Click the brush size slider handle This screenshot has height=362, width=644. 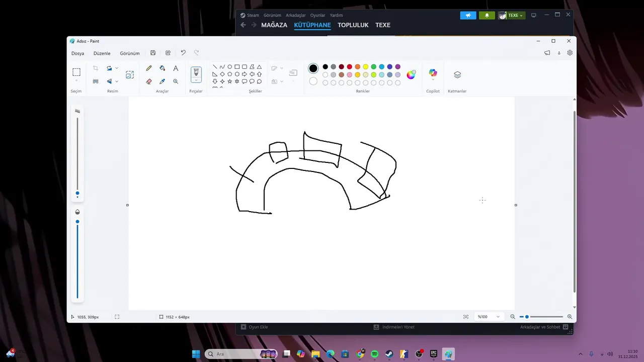(77, 193)
